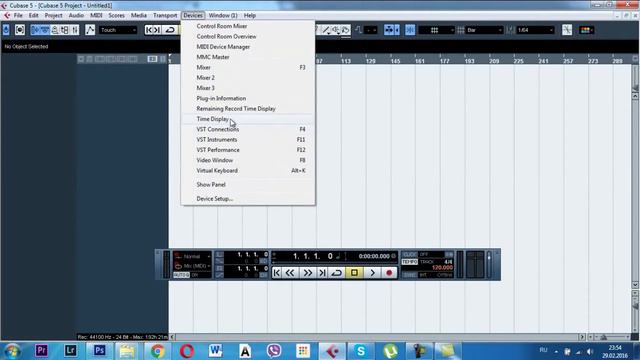Click the vertical scrollbar down arrow

click(635, 284)
